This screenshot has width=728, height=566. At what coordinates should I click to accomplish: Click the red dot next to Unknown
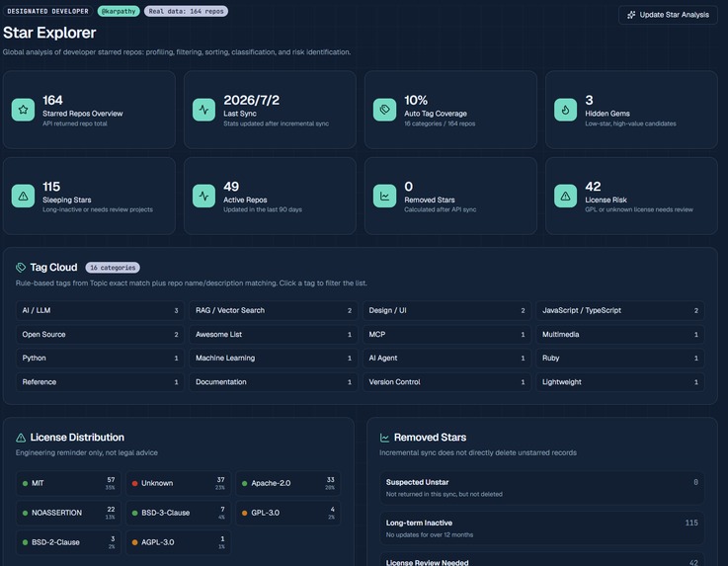point(134,483)
